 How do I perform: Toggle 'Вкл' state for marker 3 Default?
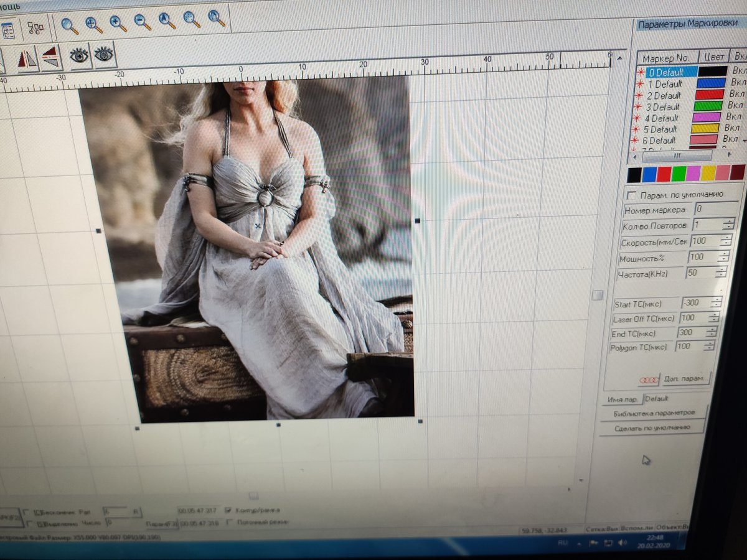coord(735,106)
